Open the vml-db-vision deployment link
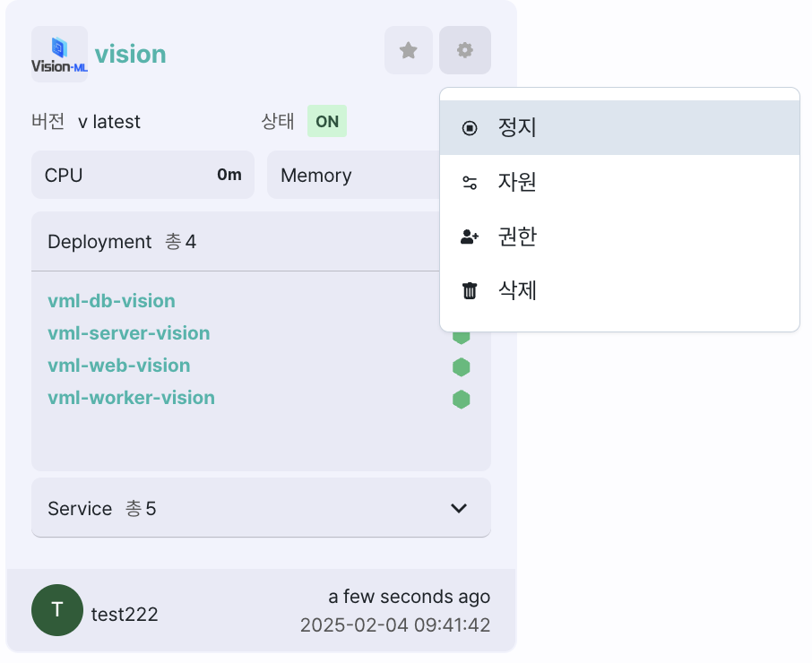This screenshot has height=663, width=812. point(111,301)
